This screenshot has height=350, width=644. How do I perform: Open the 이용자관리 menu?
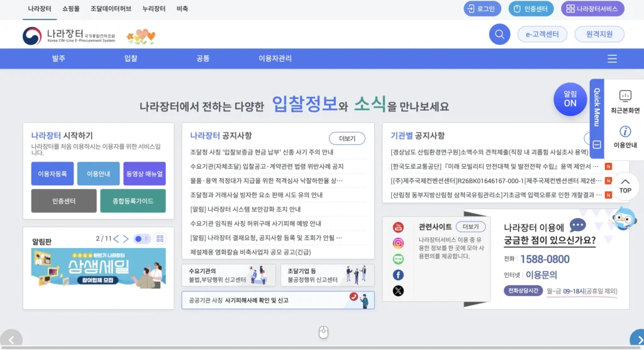click(275, 59)
